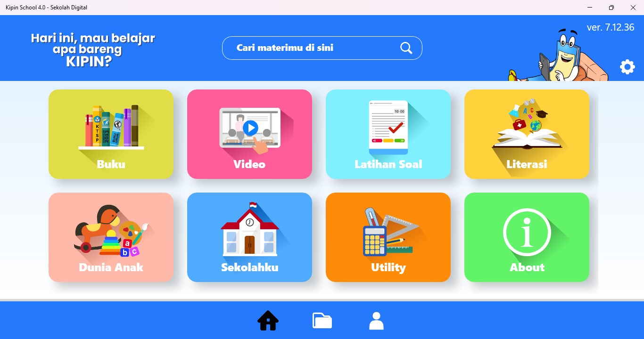Screen dimensions: 644x339
Task: Open the user profile tab in bottom bar
Action: coord(376,321)
